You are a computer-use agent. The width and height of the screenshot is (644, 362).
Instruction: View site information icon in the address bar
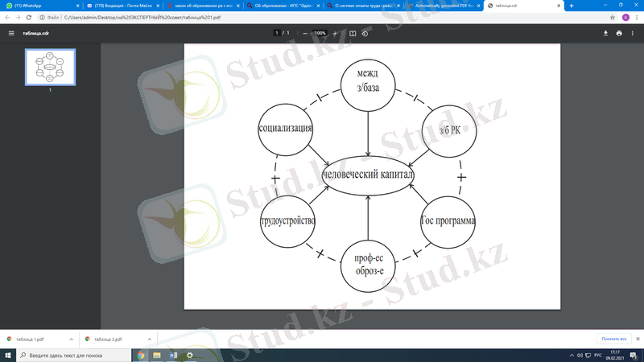tap(42, 17)
